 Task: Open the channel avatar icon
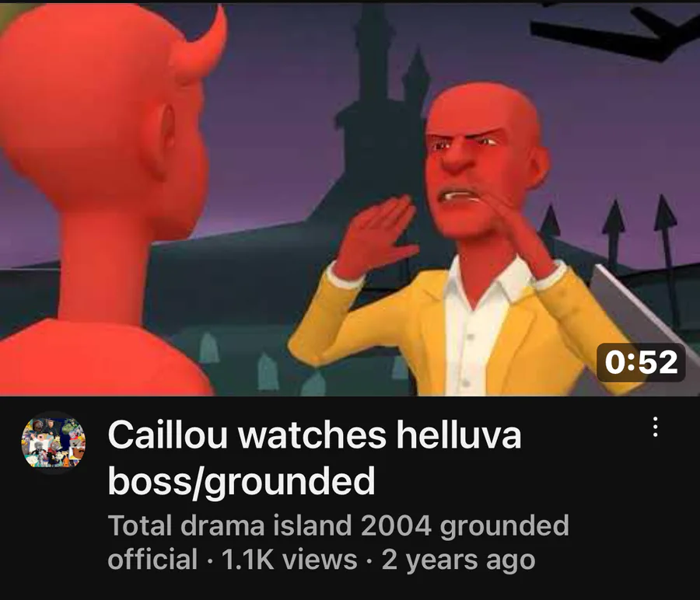54,442
